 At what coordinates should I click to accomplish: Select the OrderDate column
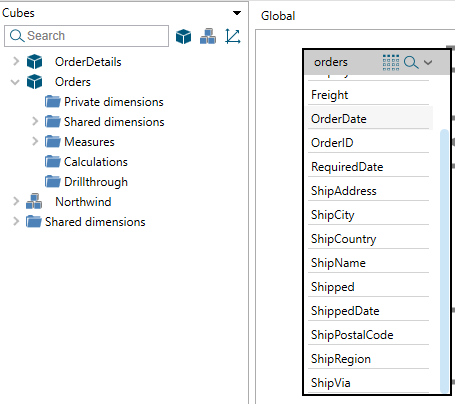[x=368, y=119]
